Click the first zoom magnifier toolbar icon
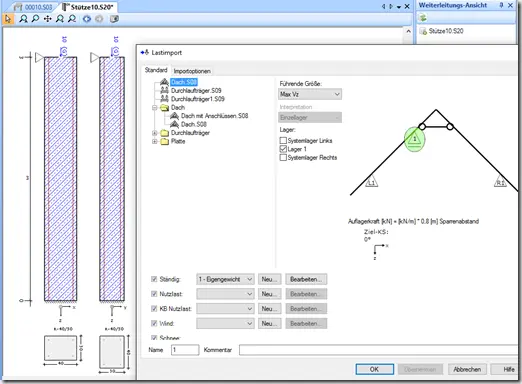The width and height of the screenshot is (522, 384). (23, 19)
